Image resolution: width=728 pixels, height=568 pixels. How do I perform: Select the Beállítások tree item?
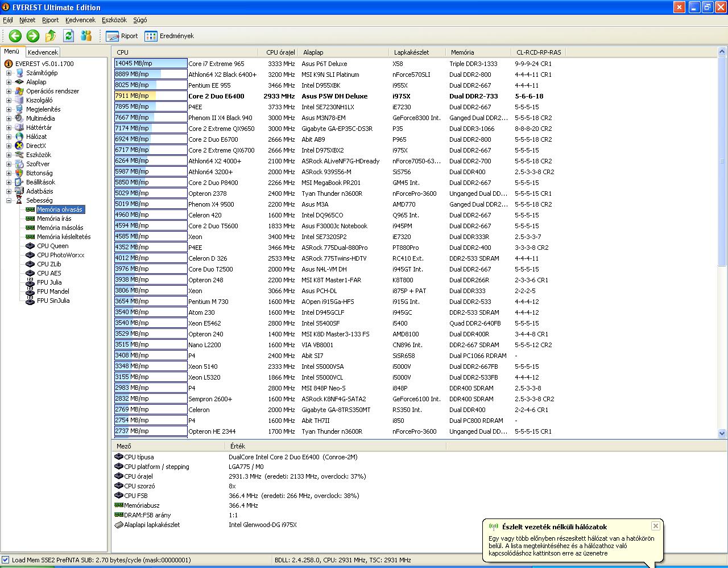tap(40, 182)
